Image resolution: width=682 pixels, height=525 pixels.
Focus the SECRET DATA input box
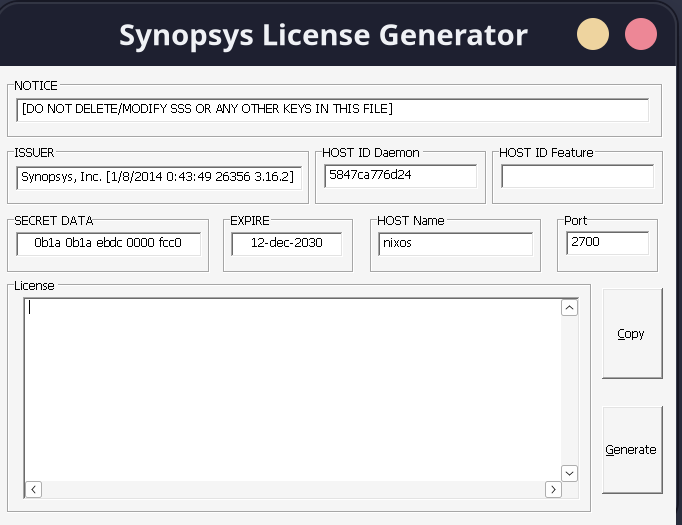108,243
